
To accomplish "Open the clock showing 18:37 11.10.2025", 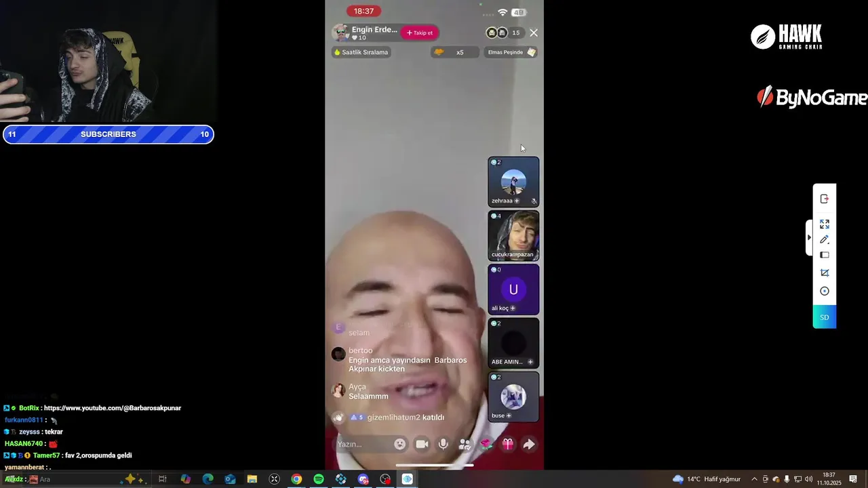I will pos(829,479).
